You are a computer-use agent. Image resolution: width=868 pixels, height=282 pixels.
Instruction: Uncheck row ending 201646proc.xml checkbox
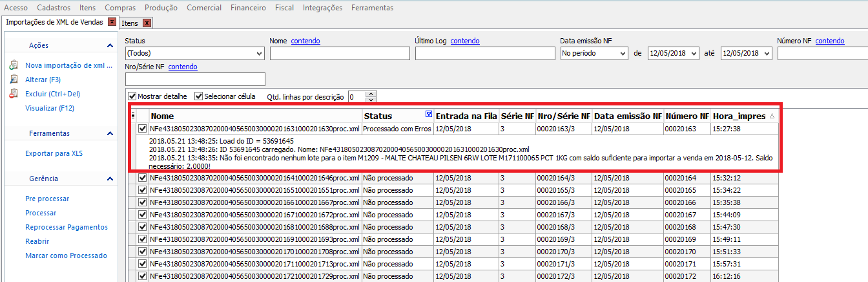click(x=142, y=178)
